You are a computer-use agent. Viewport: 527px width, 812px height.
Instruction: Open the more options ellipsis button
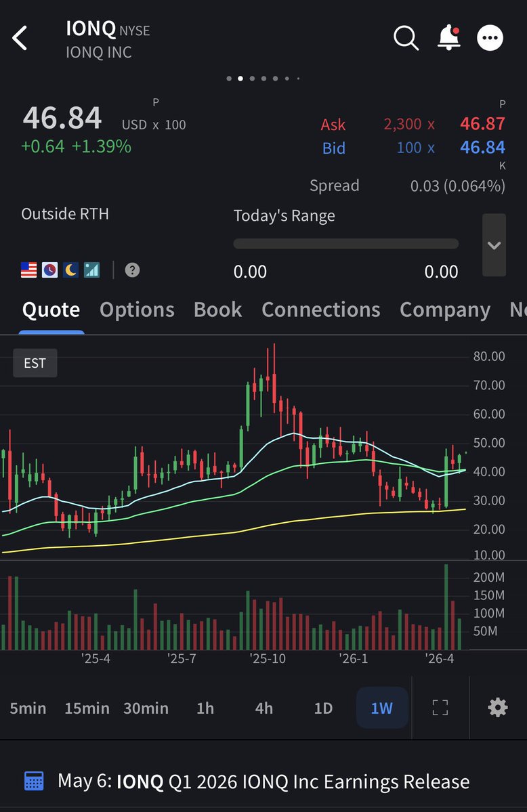tap(490, 38)
